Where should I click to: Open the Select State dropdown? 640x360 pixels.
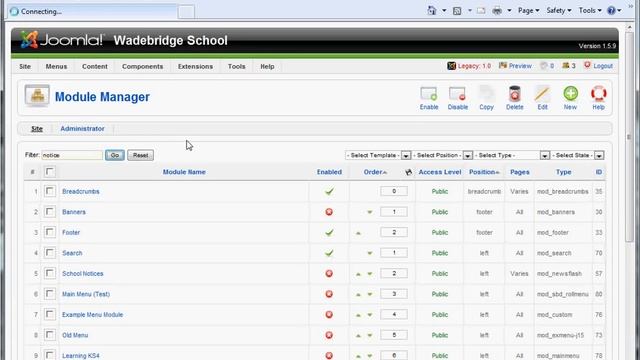click(x=577, y=156)
